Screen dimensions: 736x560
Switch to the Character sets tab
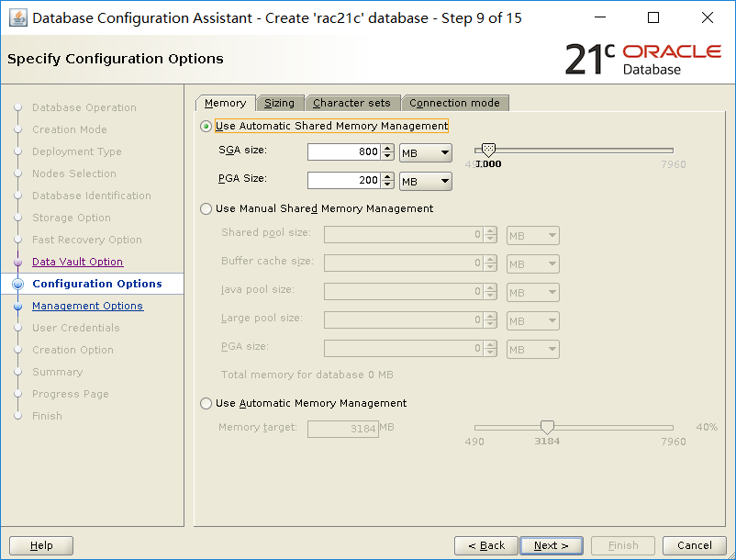pos(351,103)
